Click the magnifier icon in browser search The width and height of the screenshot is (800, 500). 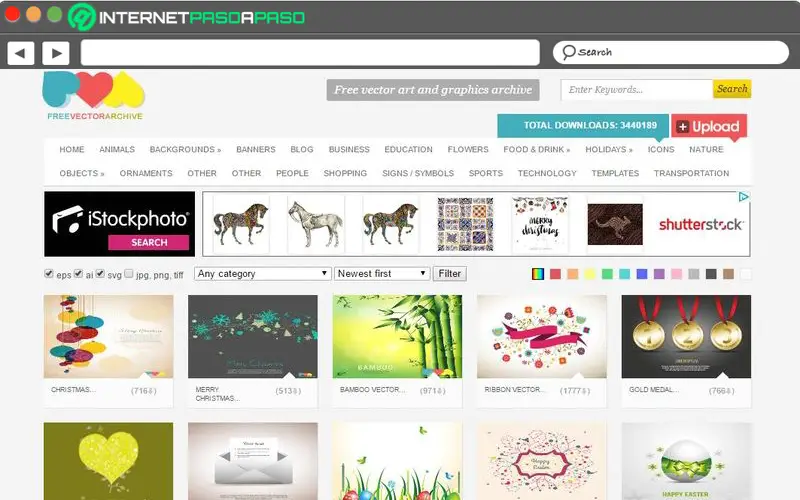click(568, 52)
